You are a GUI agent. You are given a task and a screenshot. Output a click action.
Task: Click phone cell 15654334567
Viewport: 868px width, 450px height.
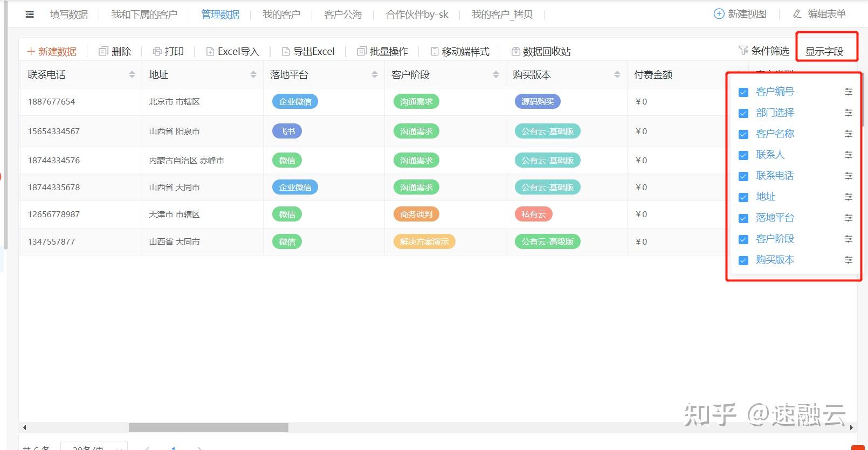[54, 131]
